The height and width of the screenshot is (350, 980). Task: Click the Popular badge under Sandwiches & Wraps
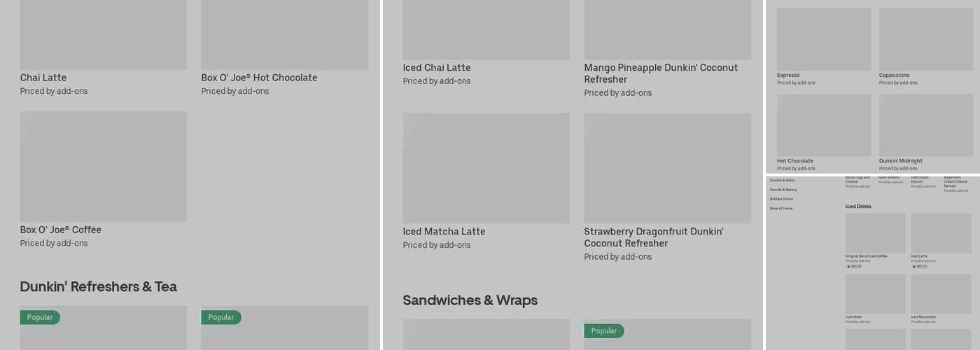click(604, 330)
